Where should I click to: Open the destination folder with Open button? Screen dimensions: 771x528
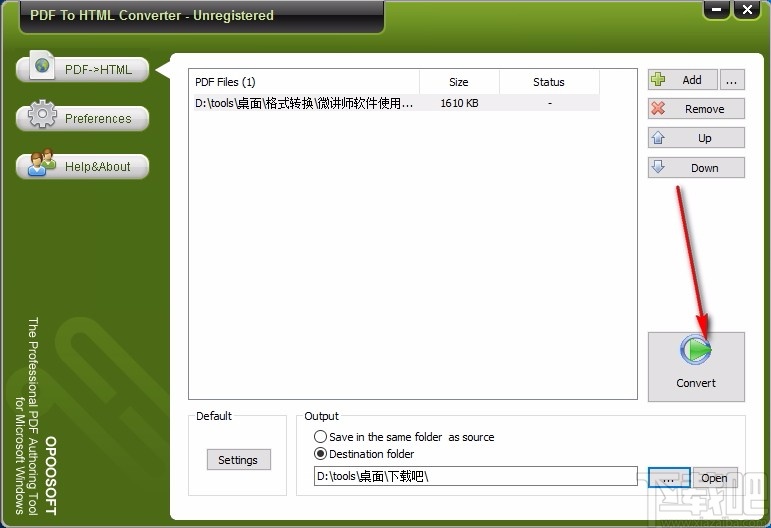715,477
